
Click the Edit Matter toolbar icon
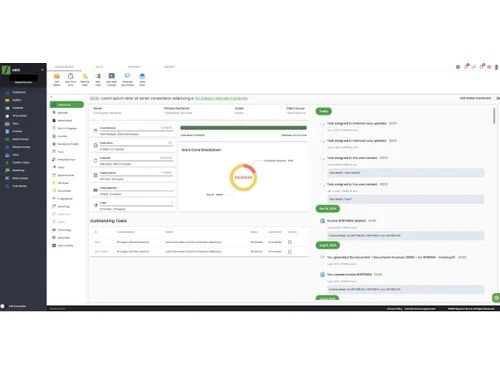click(57, 77)
